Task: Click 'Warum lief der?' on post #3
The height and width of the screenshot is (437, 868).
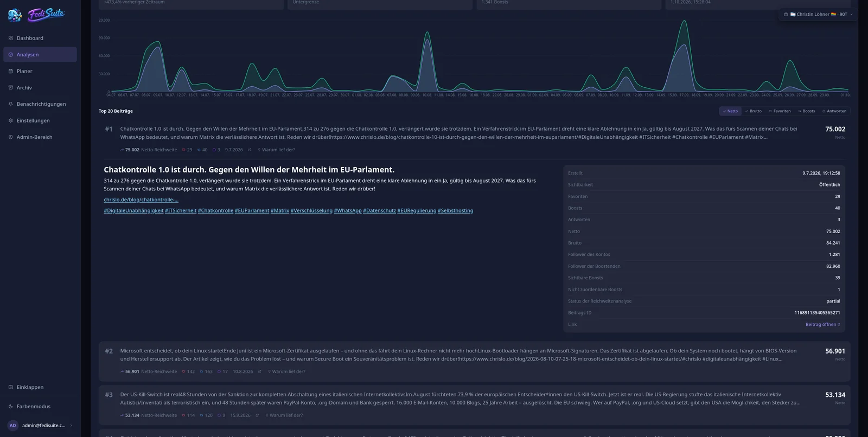Action: point(284,415)
